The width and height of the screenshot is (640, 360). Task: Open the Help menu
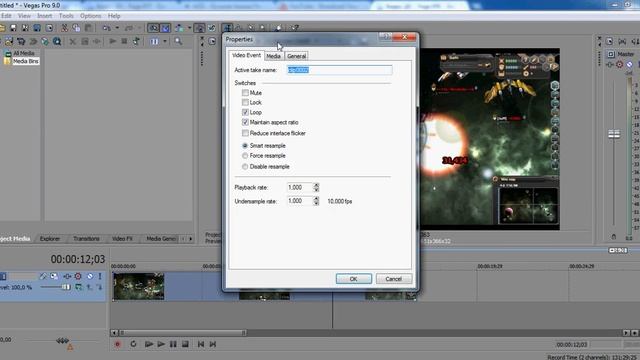tap(114, 16)
